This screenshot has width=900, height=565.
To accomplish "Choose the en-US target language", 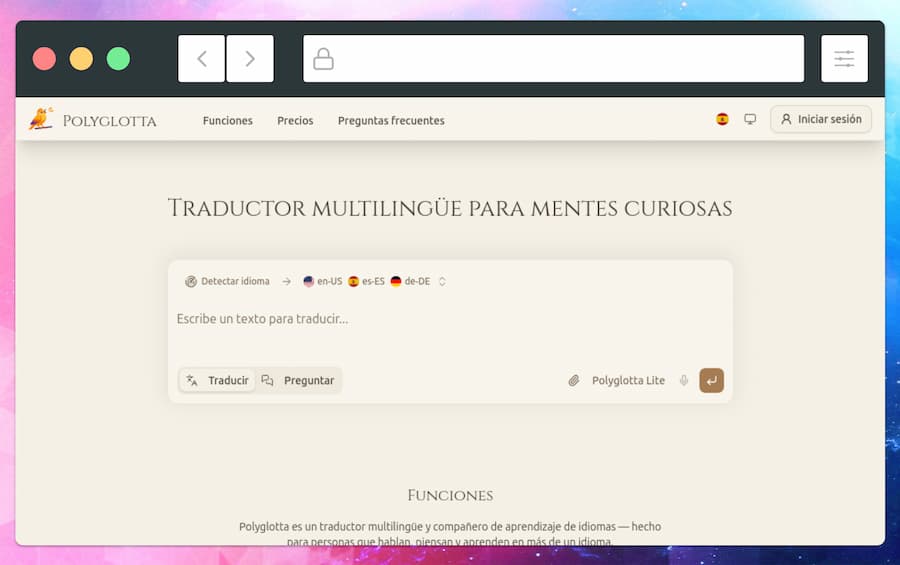I will [x=323, y=281].
